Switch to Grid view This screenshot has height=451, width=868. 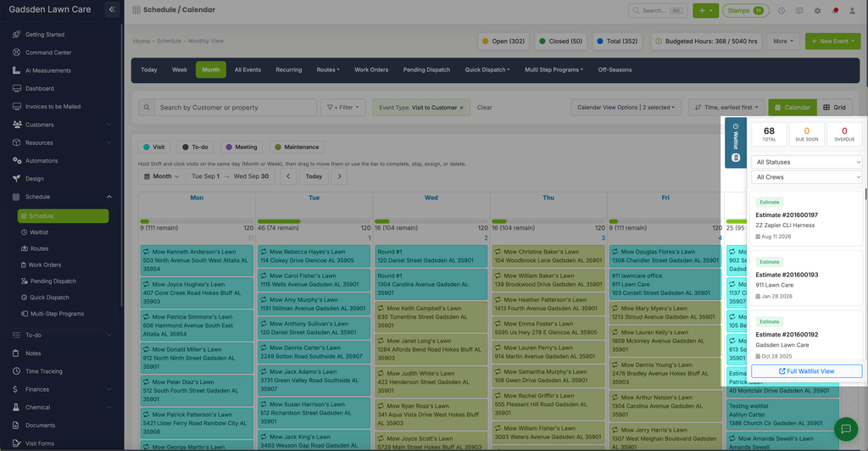pyautogui.click(x=834, y=108)
